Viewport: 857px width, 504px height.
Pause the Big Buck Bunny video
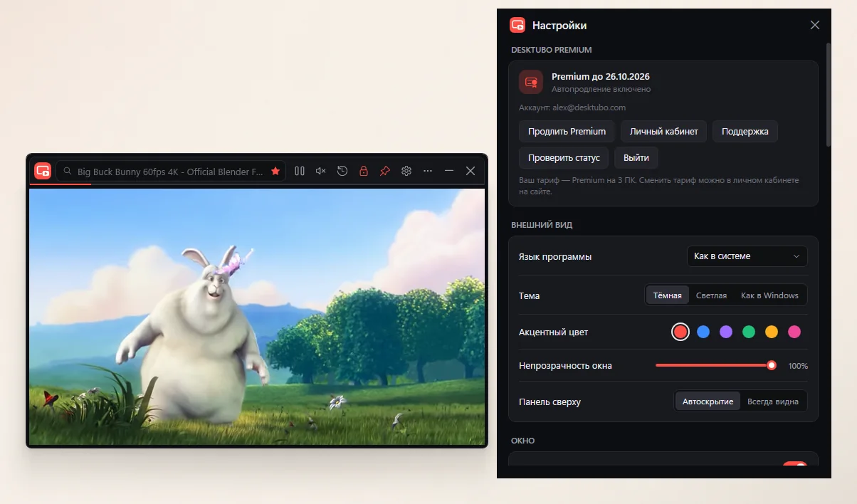300,171
